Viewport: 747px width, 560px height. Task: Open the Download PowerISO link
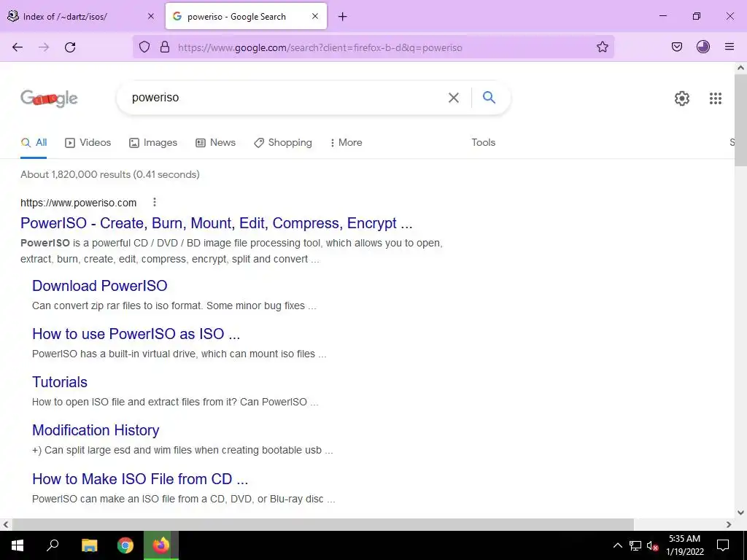point(99,286)
